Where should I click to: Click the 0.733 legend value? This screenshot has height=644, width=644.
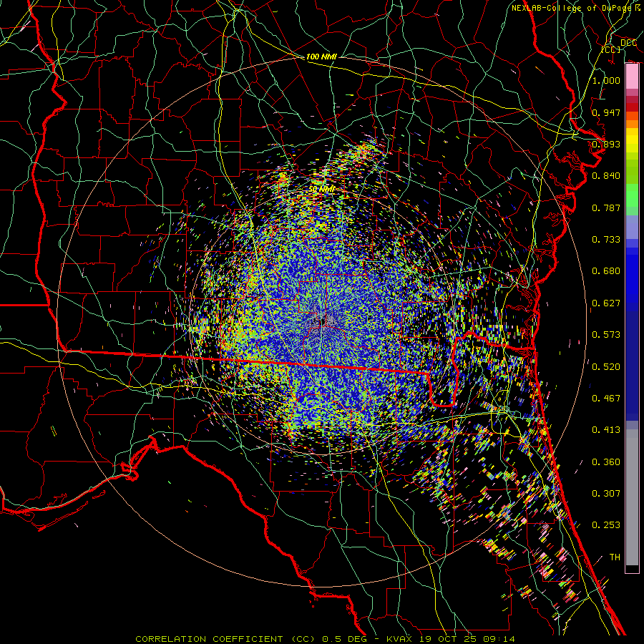point(606,240)
